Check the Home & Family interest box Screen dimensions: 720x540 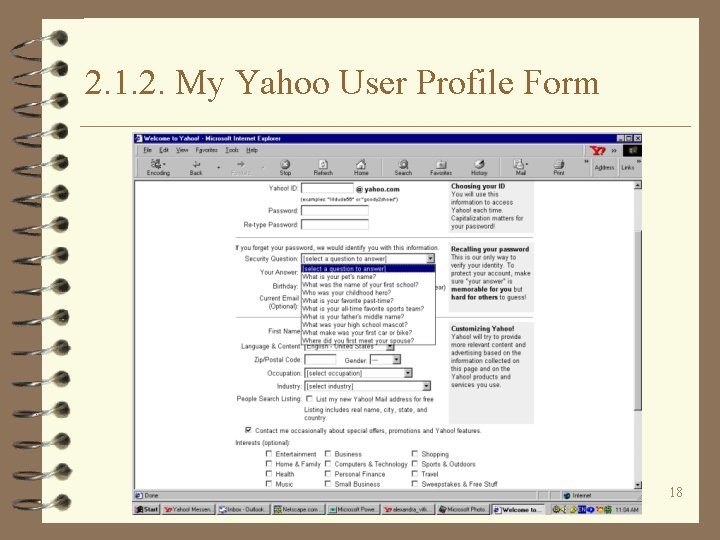[x=269, y=464]
